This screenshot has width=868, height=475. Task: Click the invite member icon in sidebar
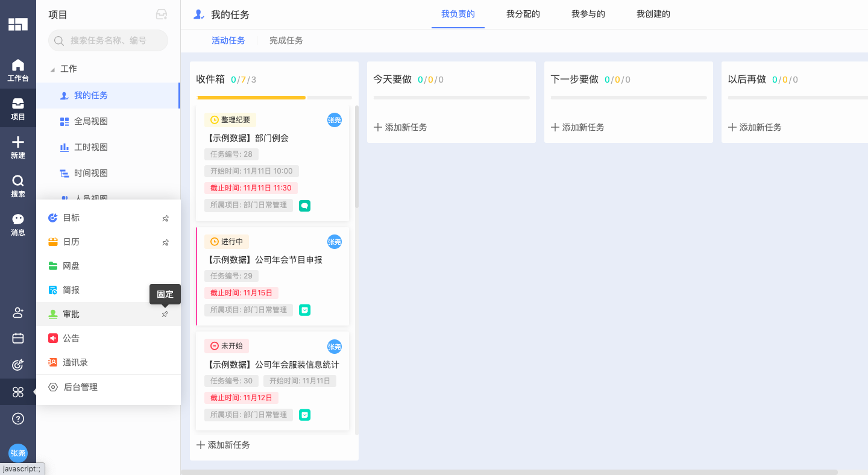point(18,313)
